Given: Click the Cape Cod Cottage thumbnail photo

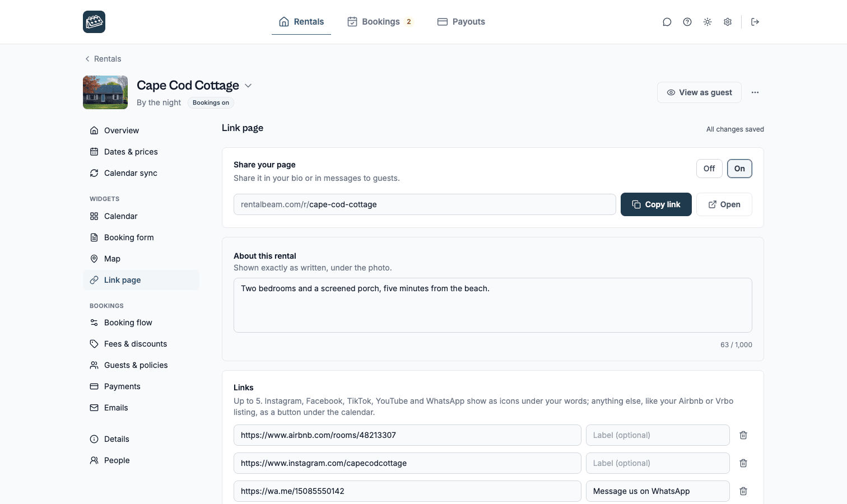Looking at the screenshot, I should coord(105,92).
